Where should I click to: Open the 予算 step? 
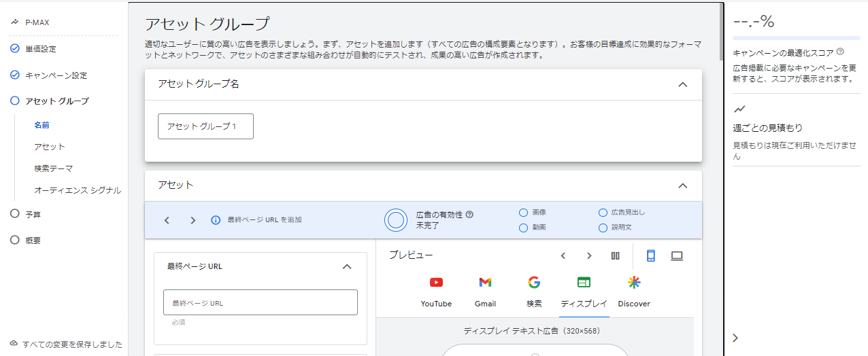[x=33, y=214]
